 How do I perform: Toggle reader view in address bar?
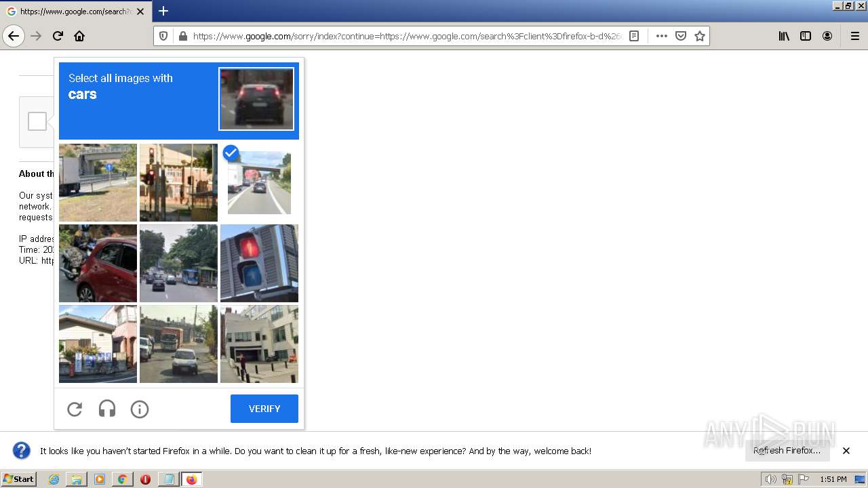tap(634, 36)
